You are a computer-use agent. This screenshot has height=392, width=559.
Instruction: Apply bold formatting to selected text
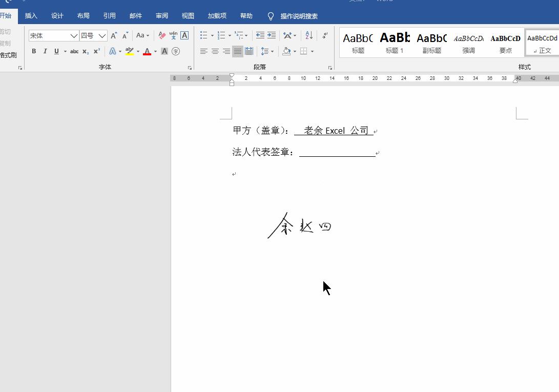coord(33,51)
